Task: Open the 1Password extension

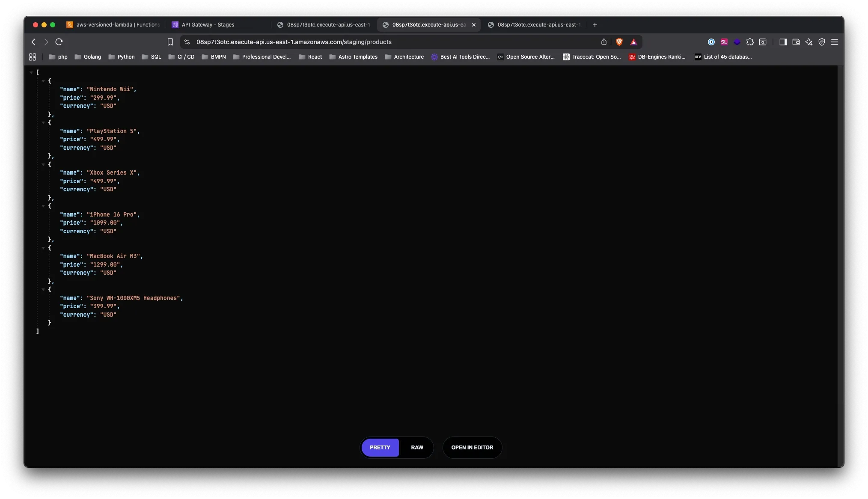Action: [x=711, y=42]
